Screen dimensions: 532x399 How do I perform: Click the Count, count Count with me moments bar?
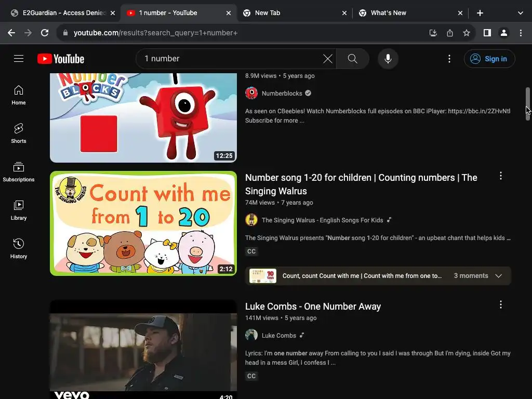pyautogui.click(x=378, y=276)
